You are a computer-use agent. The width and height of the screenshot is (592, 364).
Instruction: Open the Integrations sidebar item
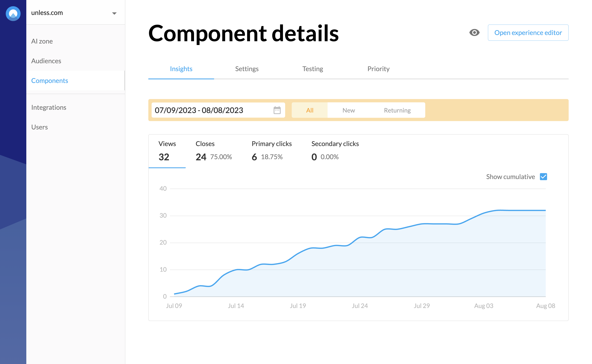[49, 107]
